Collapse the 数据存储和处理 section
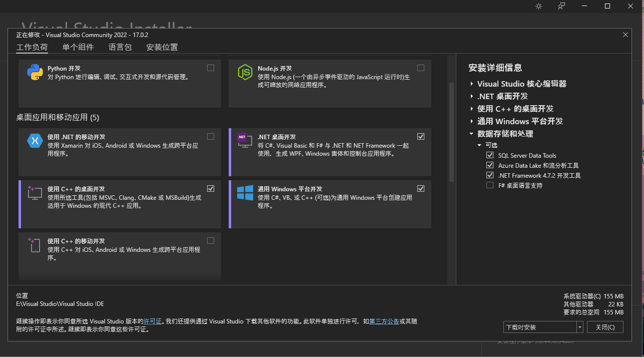644x357 pixels. 470,134
